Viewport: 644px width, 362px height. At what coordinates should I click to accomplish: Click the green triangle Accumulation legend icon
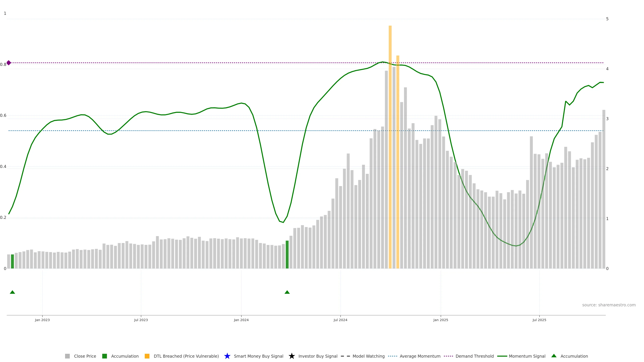[554, 356]
